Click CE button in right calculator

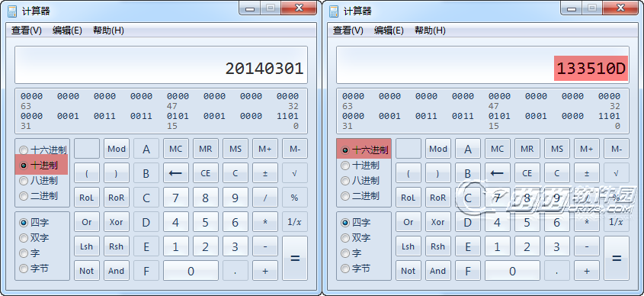click(527, 173)
